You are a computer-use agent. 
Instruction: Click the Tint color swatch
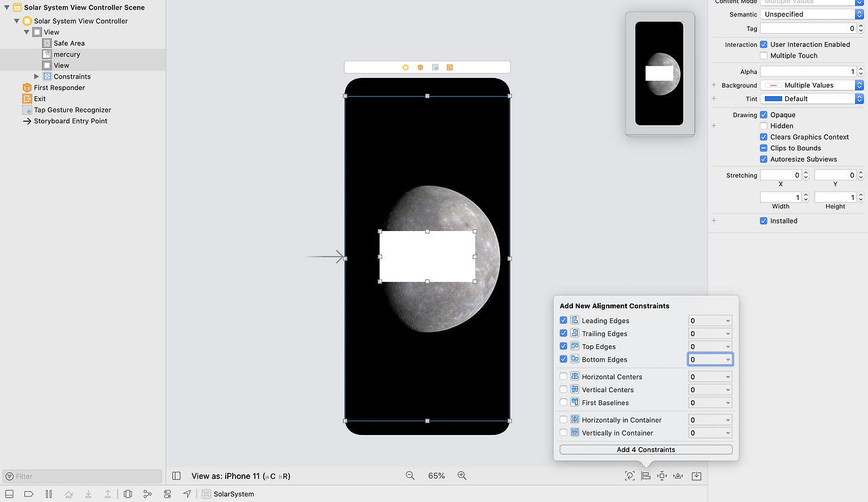(x=773, y=99)
